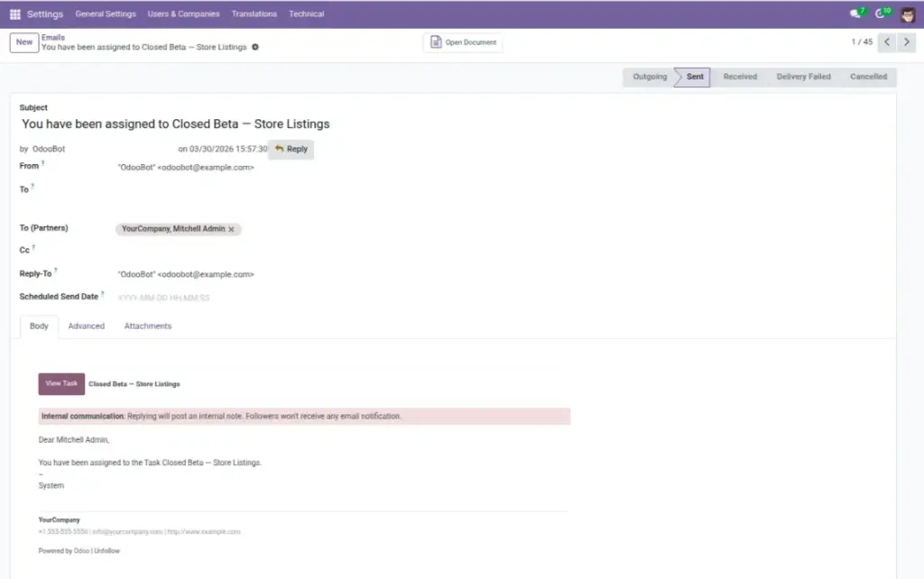Go to previous record arrow
Image resolution: width=924 pixels, height=579 pixels.
(887, 42)
